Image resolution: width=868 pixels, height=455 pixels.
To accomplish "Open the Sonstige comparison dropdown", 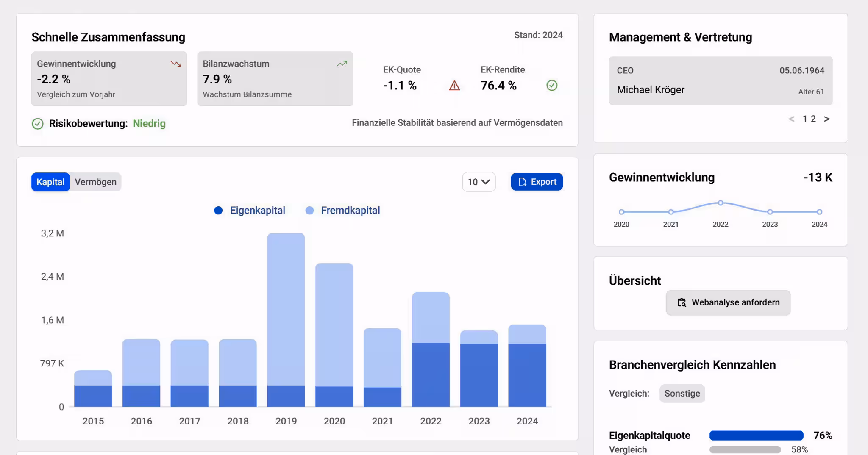I will pos(682,393).
